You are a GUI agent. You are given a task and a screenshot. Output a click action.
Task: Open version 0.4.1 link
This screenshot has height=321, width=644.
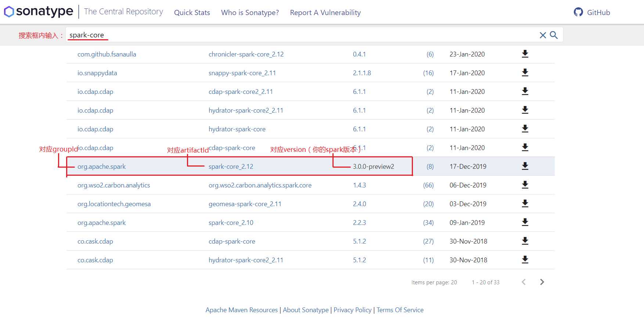(359, 54)
